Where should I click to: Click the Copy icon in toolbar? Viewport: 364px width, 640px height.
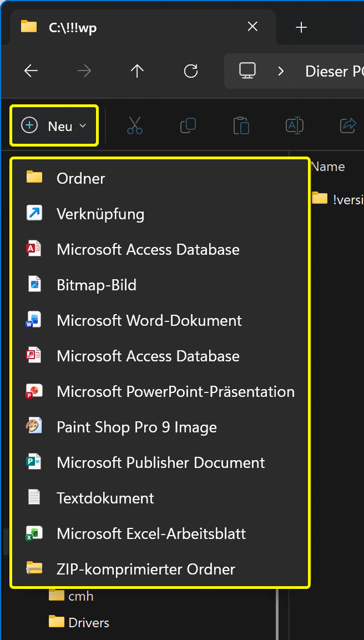(x=188, y=126)
